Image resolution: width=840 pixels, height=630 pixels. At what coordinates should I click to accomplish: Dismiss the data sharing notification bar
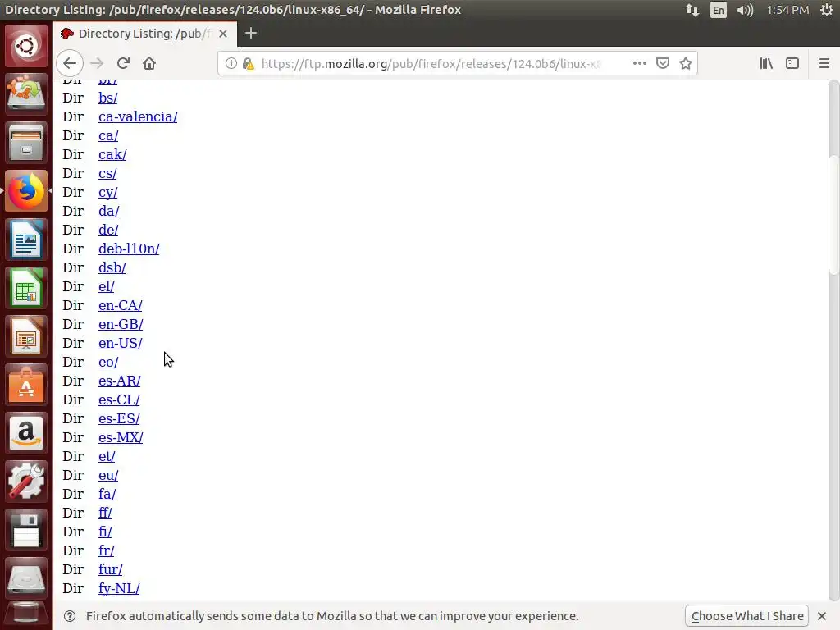(822, 616)
